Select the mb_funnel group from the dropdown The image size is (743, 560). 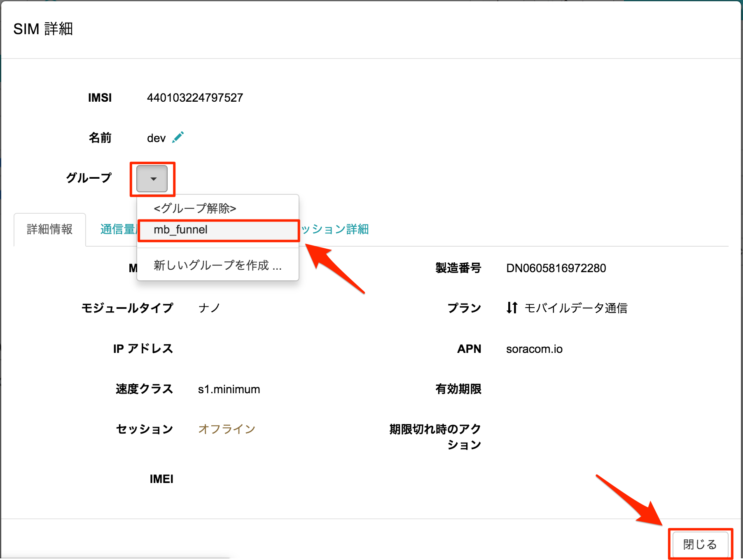tap(180, 230)
